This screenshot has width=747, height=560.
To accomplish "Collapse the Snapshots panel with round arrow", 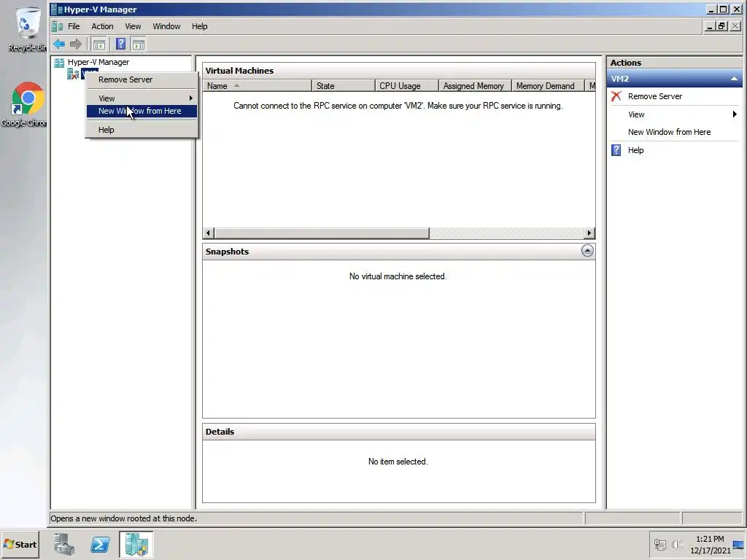I will 587,251.
